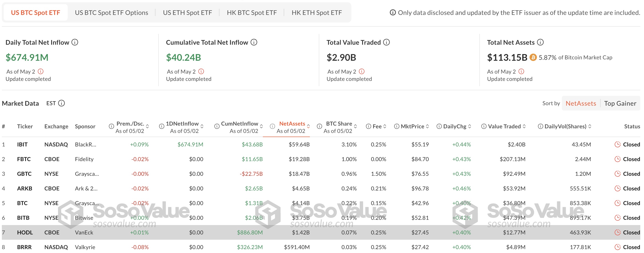Open info icon beside Daily Total Net Inflow
644x253 pixels.
click(75, 42)
